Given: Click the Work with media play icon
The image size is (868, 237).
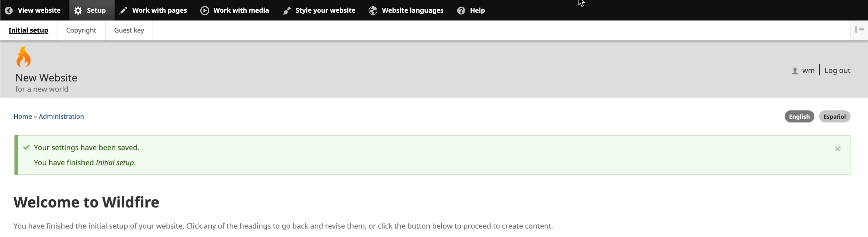Looking at the screenshot, I should click(x=205, y=10).
